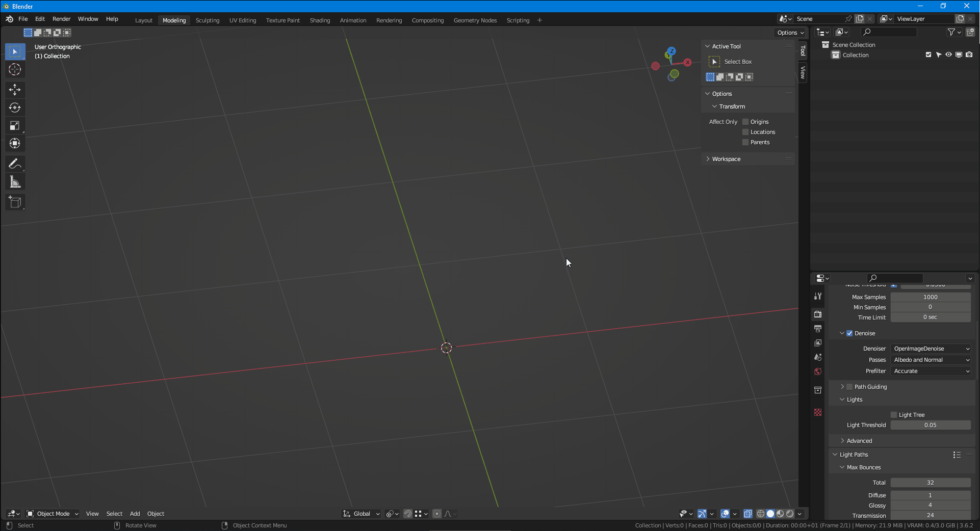Open the Texture properties checker icon

818,412
